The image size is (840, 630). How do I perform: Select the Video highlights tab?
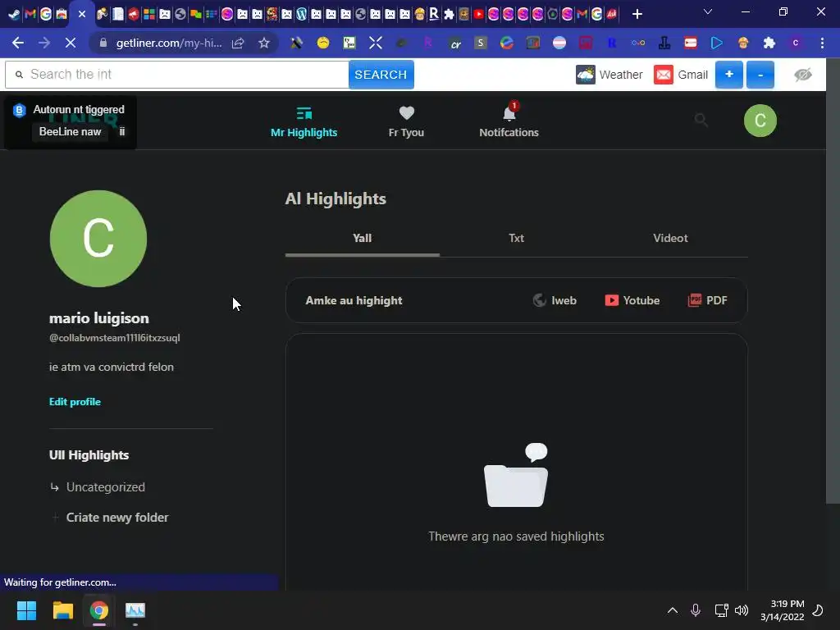[x=670, y=239]
